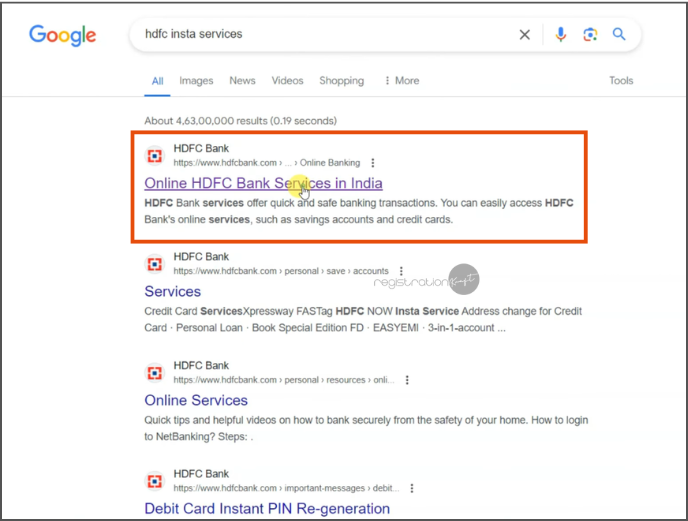Open options menu beside important-messages › debit... URL

[x=412, y=489]
